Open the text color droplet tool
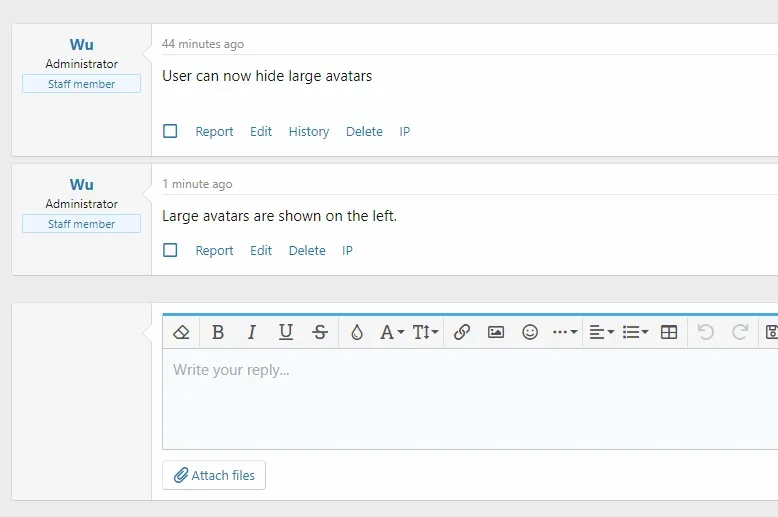 click(x=357, y=332)
